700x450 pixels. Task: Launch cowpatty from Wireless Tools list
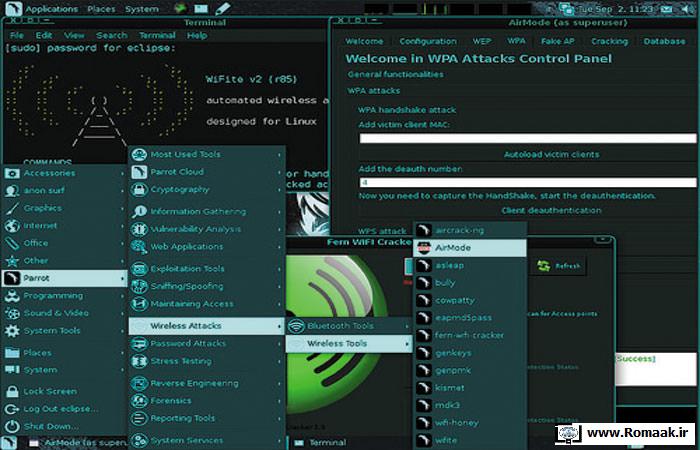click(470, 300)
